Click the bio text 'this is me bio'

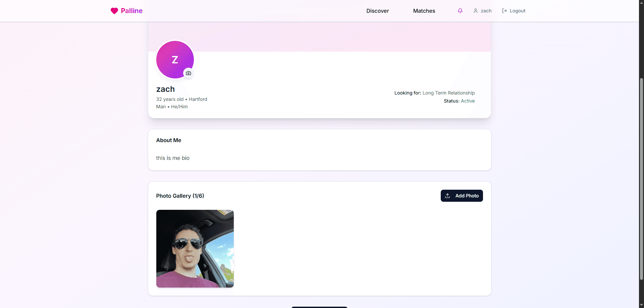[x=172, y=158]
